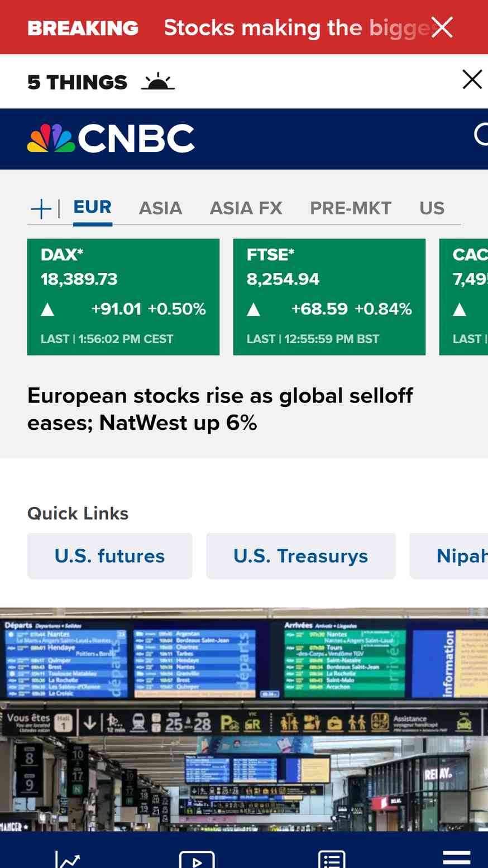Open the train station departures photo
488x868 pixels.
[x=244, y=720]
